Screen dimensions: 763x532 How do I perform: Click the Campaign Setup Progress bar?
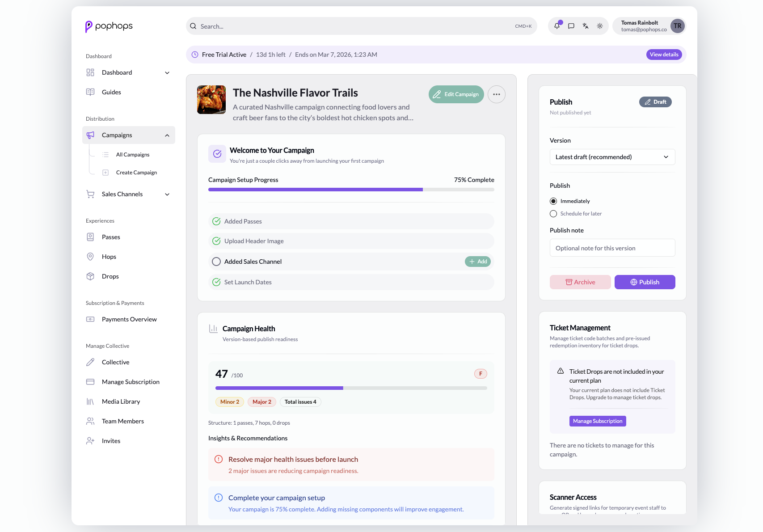pyautogui.click(x=351, y=189)
